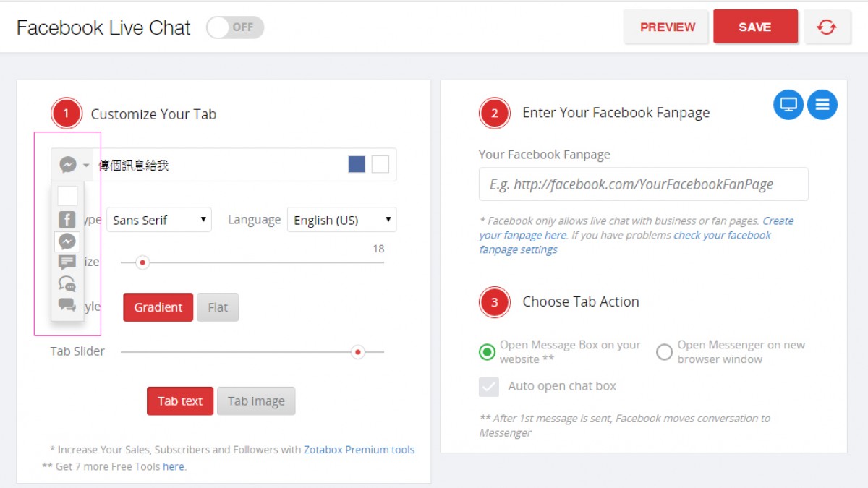Open the Sans Serif font dropdown
Screen dimensions: 868x488
[159, 220]
